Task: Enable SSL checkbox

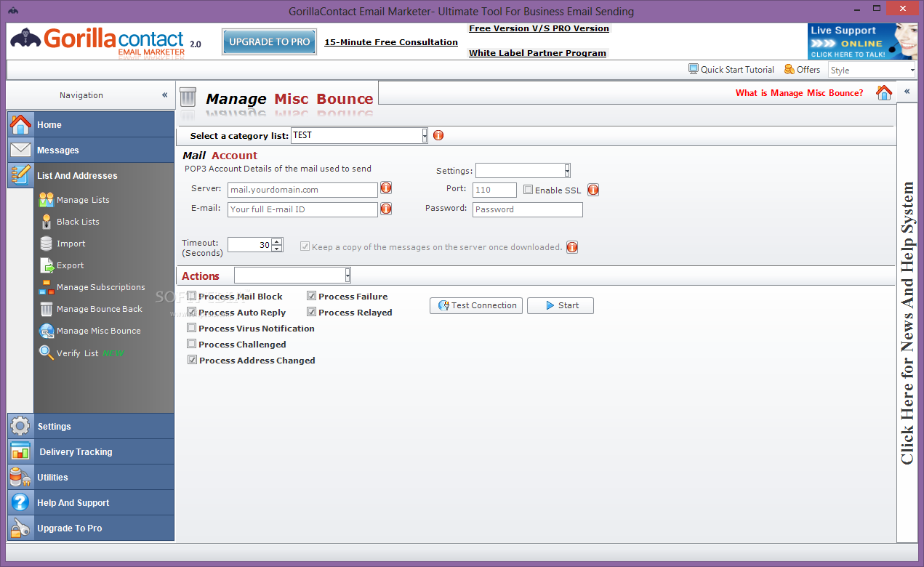Action: click(529, 190)
